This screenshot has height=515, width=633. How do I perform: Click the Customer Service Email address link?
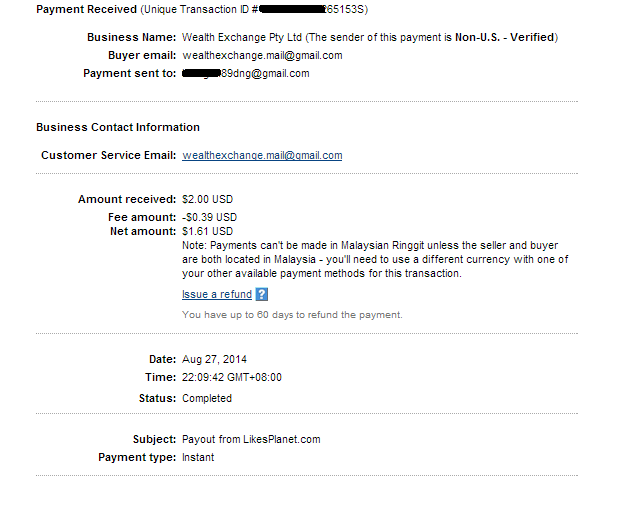pos(262,155)
